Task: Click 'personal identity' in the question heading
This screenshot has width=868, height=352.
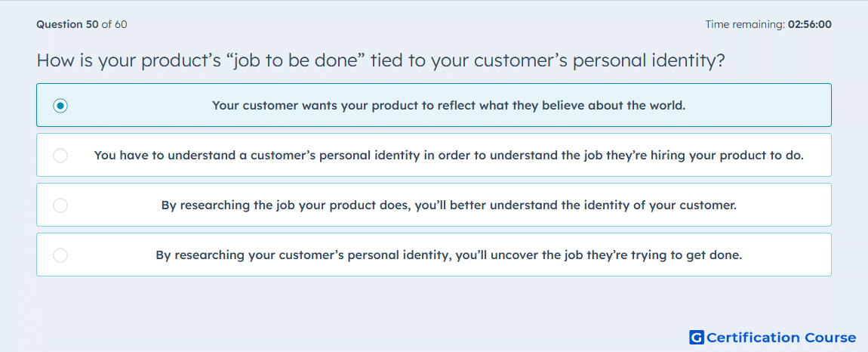Action: point(642,60)
